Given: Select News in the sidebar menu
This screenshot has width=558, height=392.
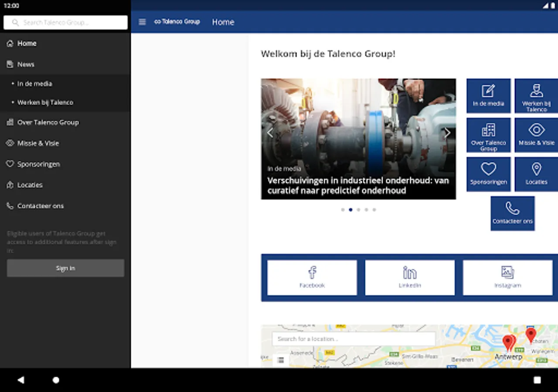Looking at the screenshot, I should coord(26,64).
